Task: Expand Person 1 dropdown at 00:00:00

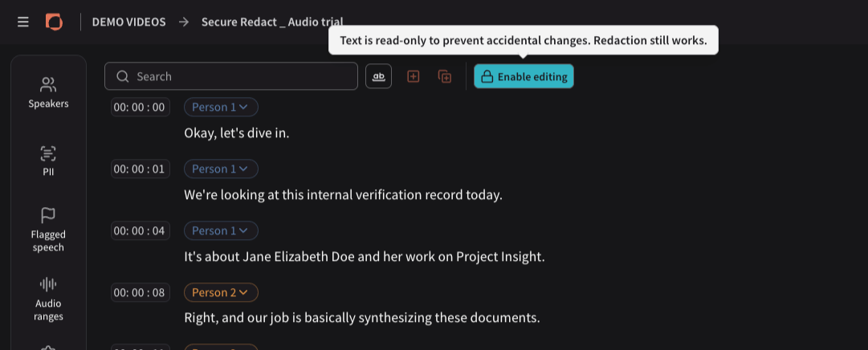Action: point(221,107)
